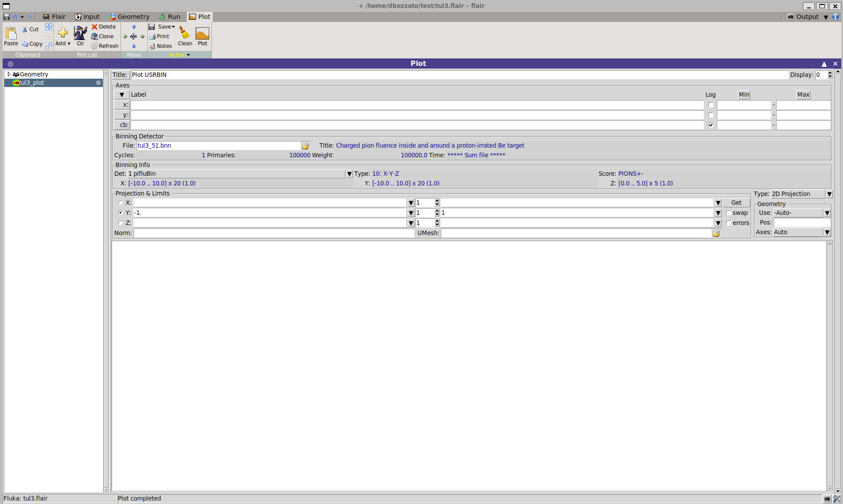Expand the Geometry tree node

tap(9, 74)
